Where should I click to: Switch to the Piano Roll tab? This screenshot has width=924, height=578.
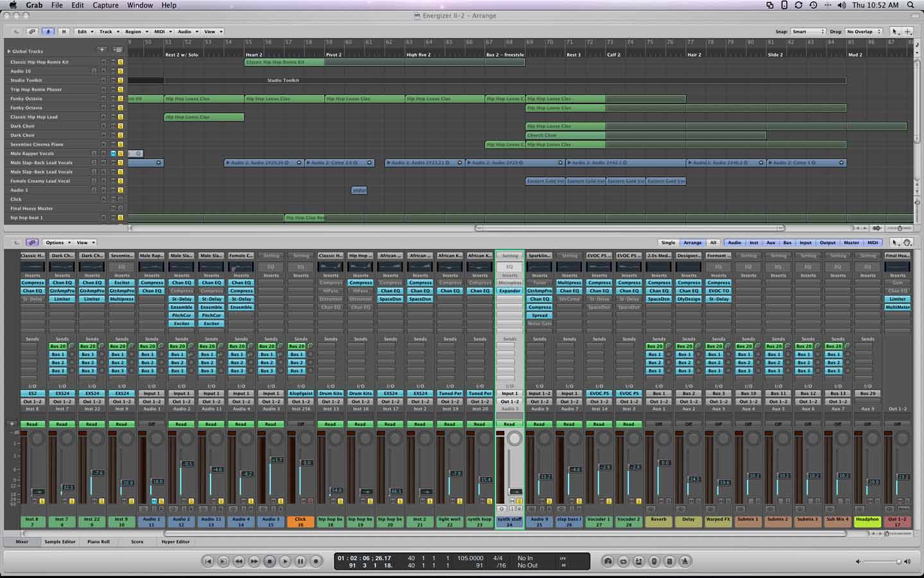click(x=98, y=541)
